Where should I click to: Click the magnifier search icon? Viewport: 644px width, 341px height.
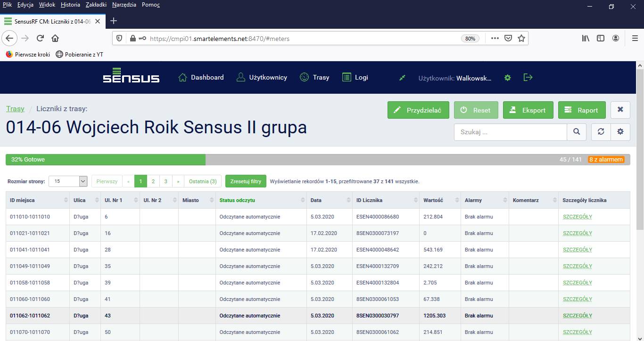point(577,132)
